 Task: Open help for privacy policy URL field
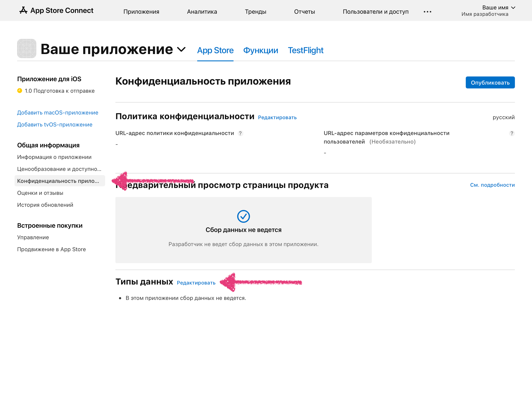(x=240, y=133)
